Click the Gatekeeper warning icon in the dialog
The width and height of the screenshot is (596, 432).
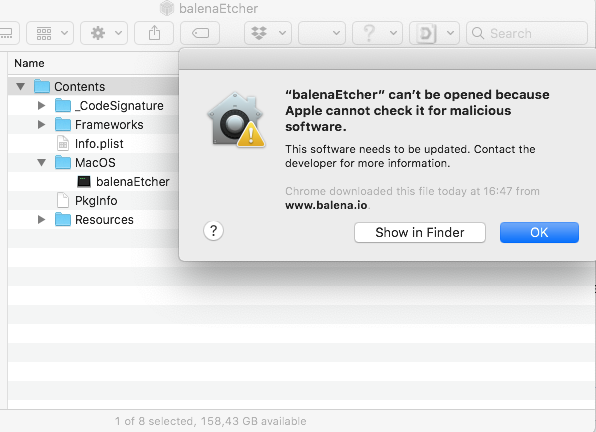click(x=236, y=120)
